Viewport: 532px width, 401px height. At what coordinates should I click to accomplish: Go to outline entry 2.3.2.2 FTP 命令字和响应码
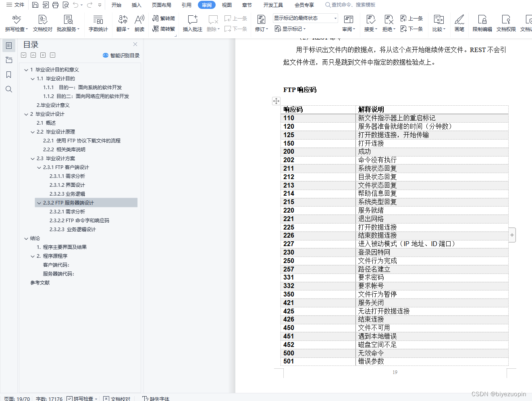coord(79,221)
